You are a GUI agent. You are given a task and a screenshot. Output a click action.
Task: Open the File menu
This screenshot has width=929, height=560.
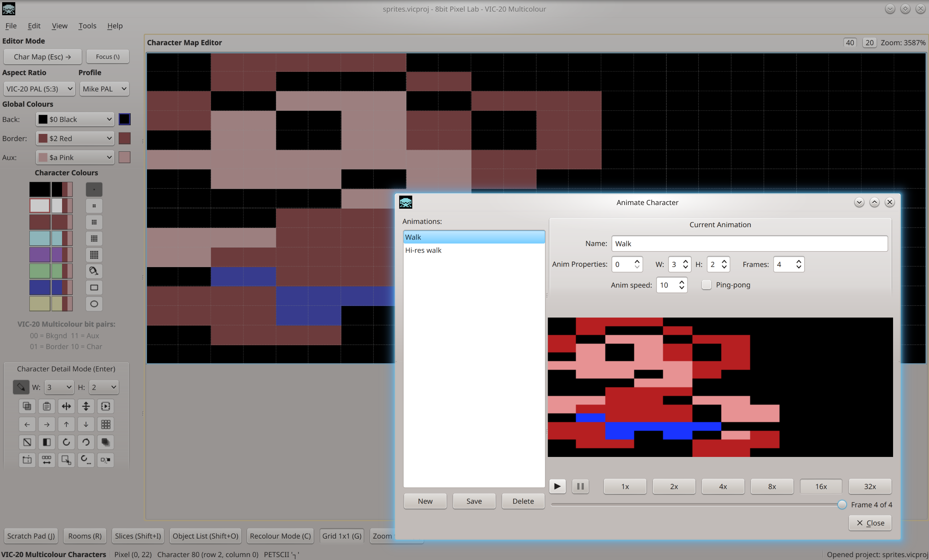(11, 26)
